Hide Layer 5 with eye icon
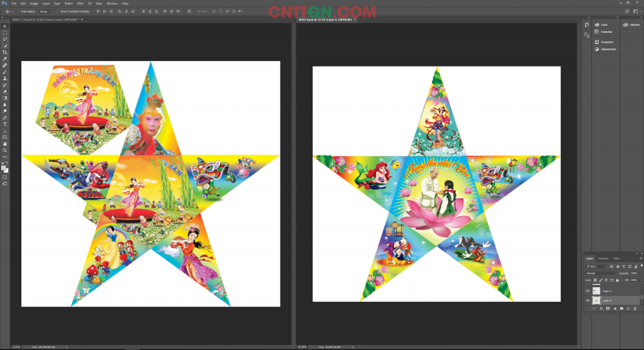This screenshot has height=350, width=644. pos(588,291)
